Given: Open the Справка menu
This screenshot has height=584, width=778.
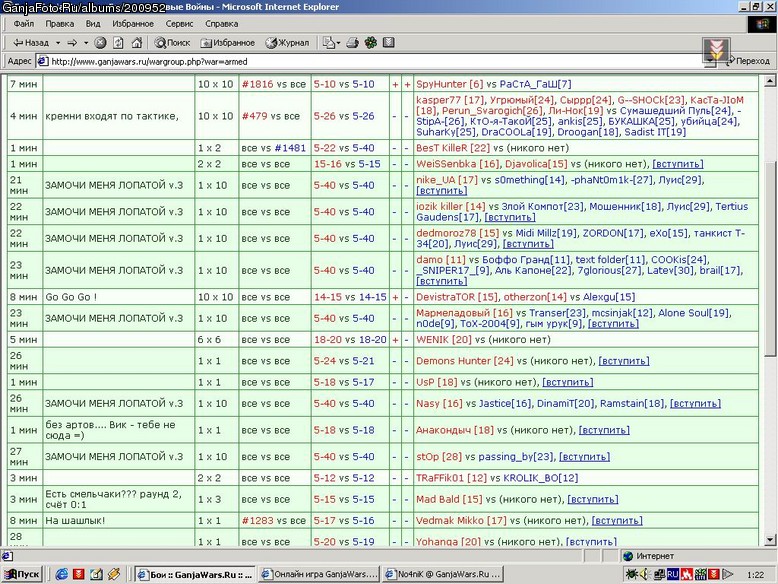Looking at the screenshot, I should (x=221, y=24).
